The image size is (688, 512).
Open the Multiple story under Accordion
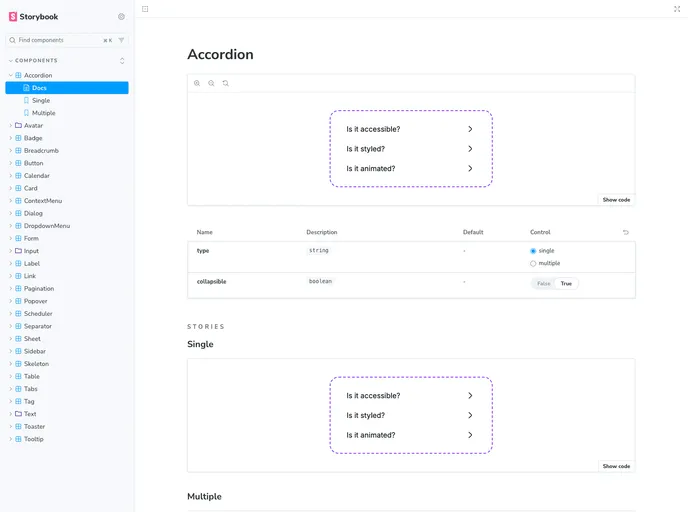(43, 113)
